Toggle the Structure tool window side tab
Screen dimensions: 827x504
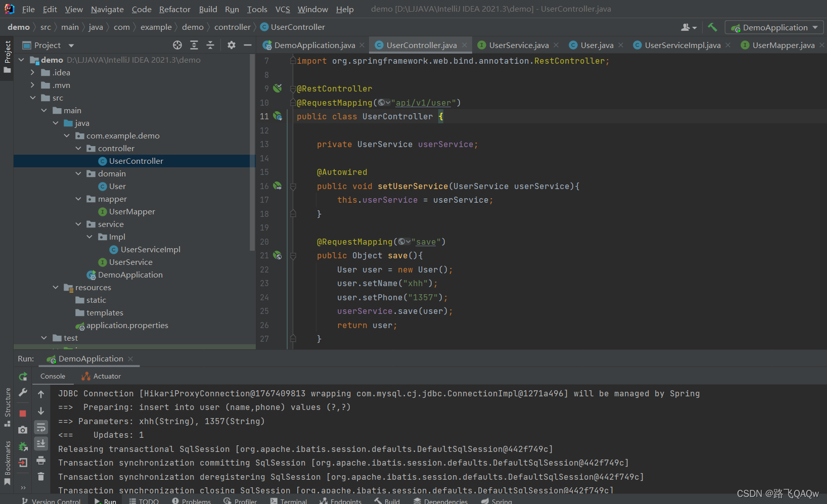(7, 407)
